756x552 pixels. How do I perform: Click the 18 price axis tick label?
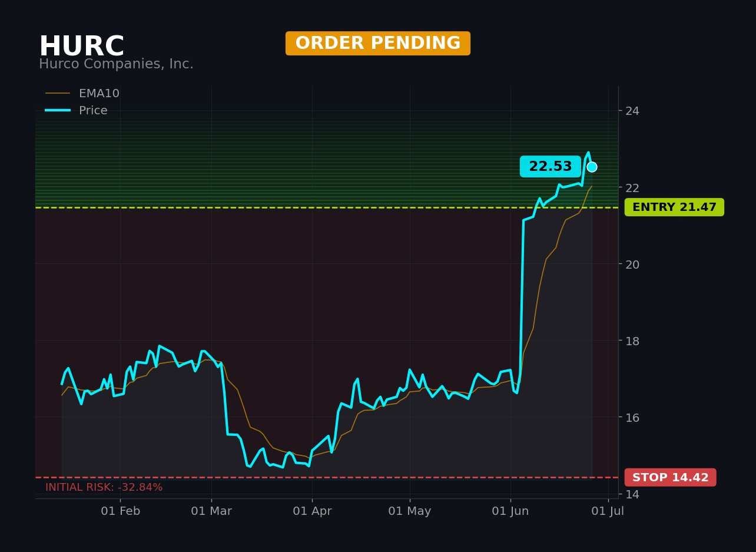(x=632, y=341)
